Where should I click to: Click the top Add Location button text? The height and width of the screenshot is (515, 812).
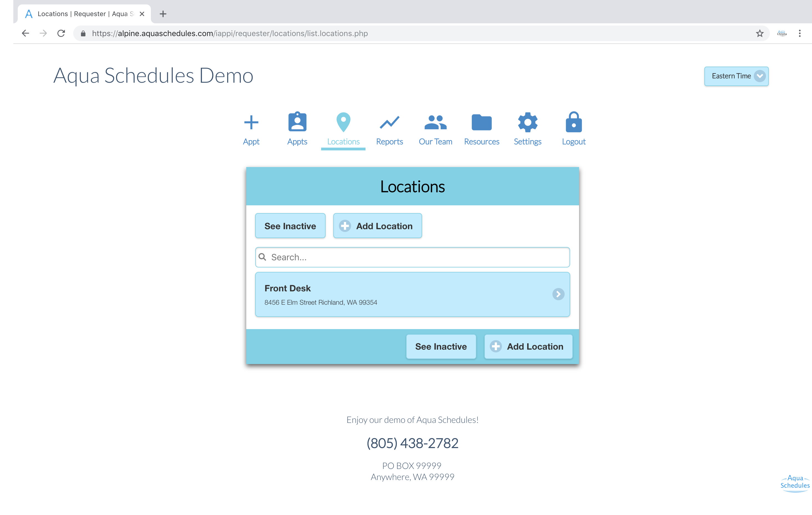pos(384,226)
